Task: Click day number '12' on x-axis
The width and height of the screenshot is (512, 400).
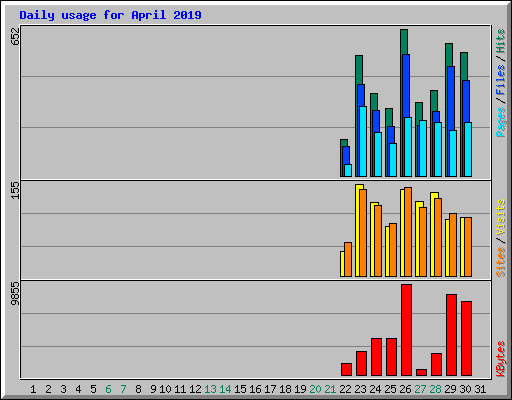Action: click(x=195, y=389)
